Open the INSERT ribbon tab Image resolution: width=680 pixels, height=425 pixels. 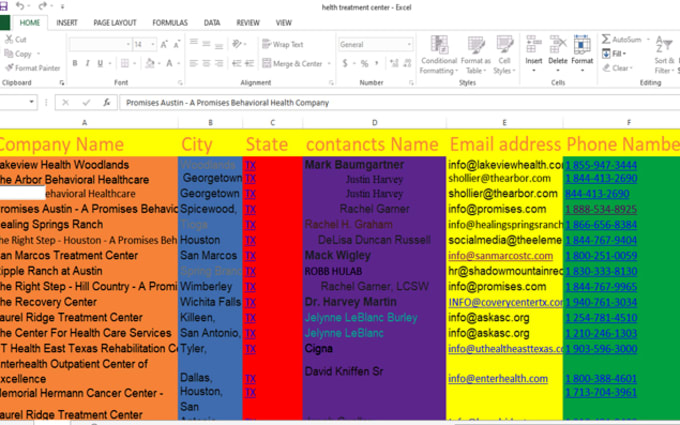[x=67, y=23]
